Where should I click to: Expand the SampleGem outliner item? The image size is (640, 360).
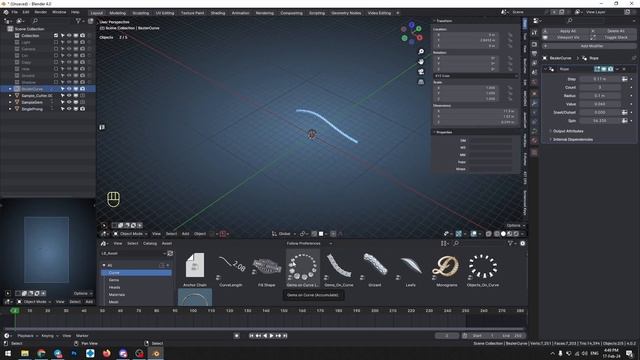pos(10,102)
